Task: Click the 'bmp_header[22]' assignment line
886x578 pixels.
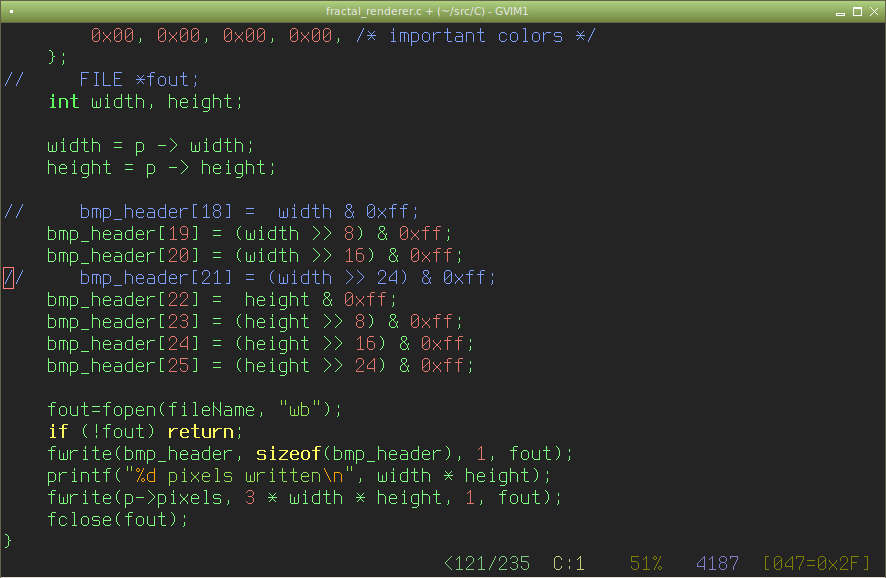Action: (222, 300)
